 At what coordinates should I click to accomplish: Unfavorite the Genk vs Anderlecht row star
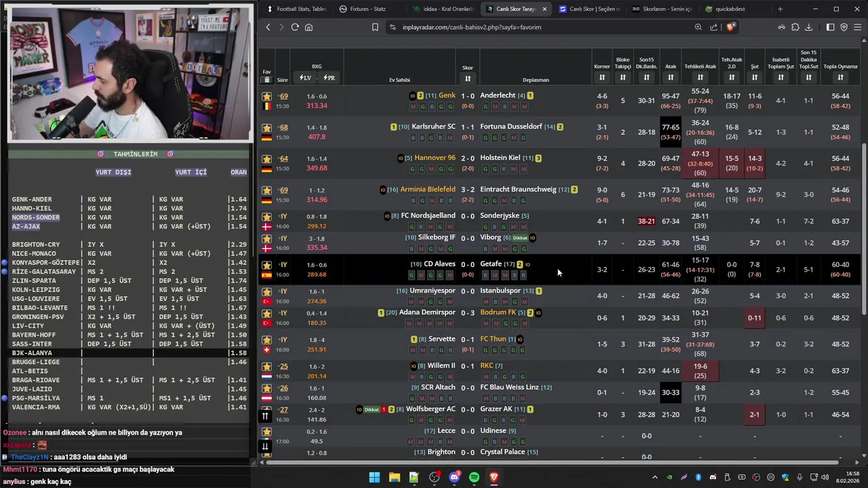click(267, 96)
